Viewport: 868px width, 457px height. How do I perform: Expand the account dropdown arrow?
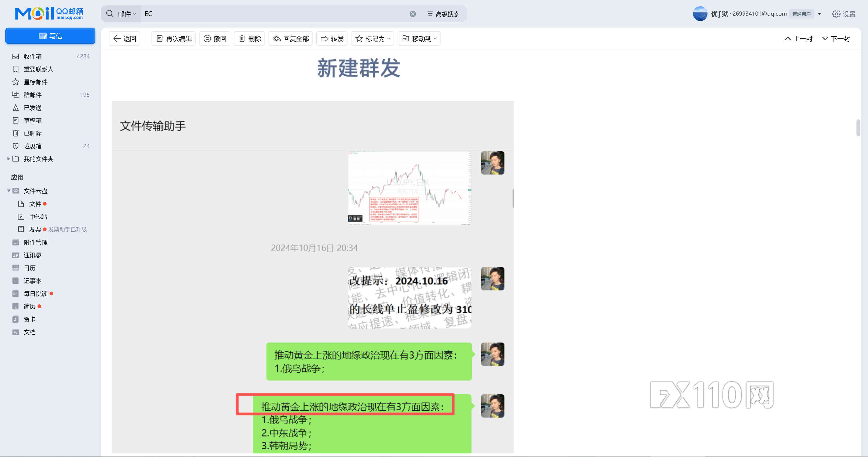pyautogui.click(x=819, y=14)
